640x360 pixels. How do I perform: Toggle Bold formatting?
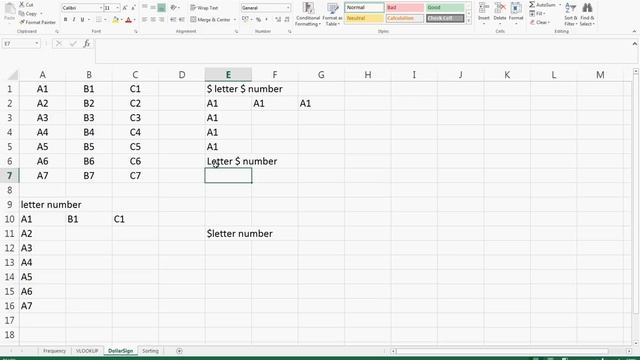[65, 20]
